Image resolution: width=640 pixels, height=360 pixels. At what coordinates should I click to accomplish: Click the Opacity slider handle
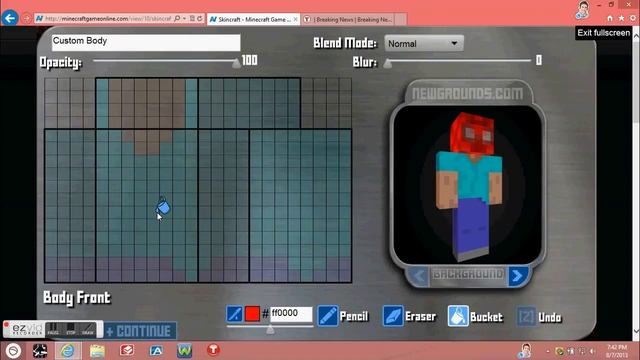pos(236,63)
